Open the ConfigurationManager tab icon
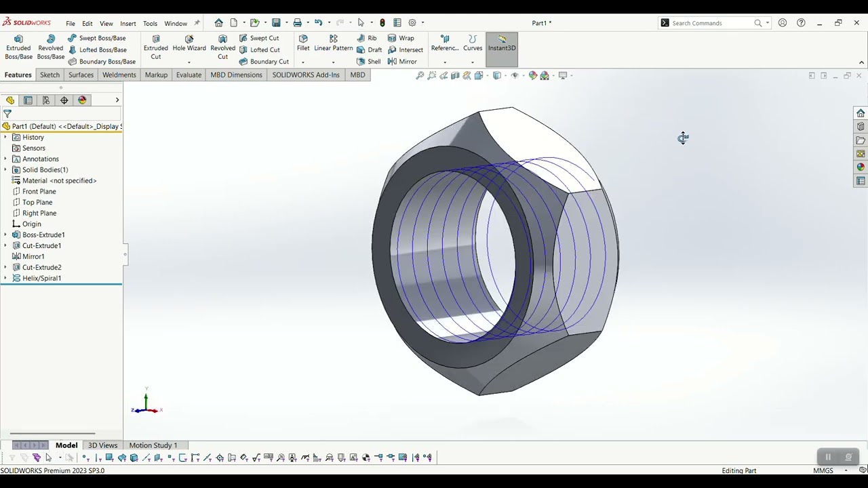868x488 pixels. 46,100
